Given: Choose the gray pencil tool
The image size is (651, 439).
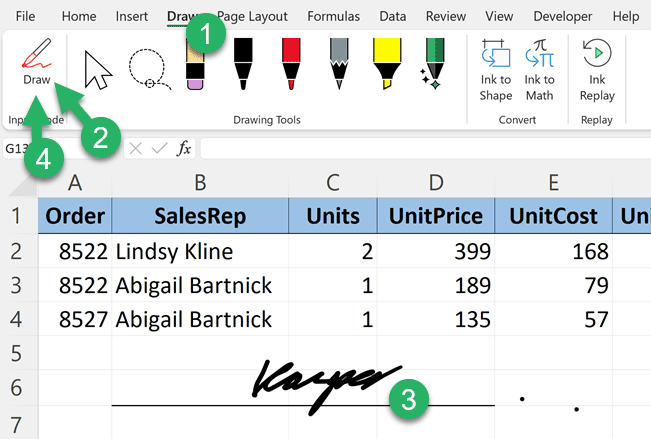Looking at the screenshot, I should point(339,64).
